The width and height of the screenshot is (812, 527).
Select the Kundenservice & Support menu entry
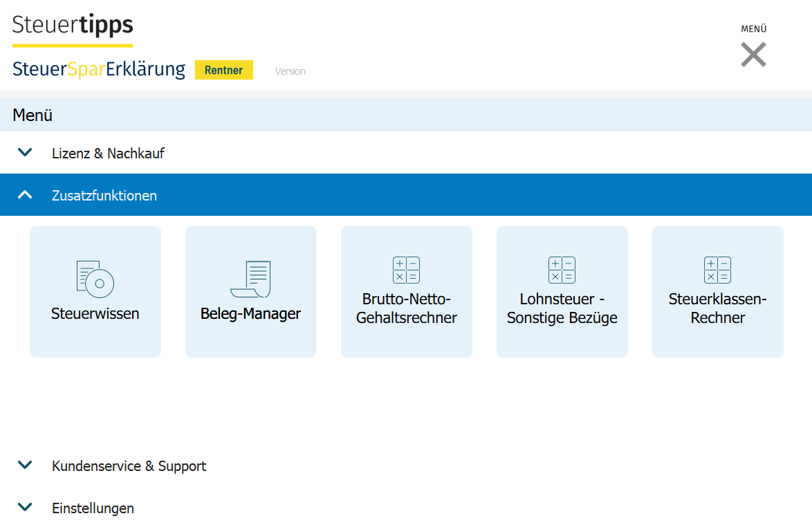(x=129, y=466)
